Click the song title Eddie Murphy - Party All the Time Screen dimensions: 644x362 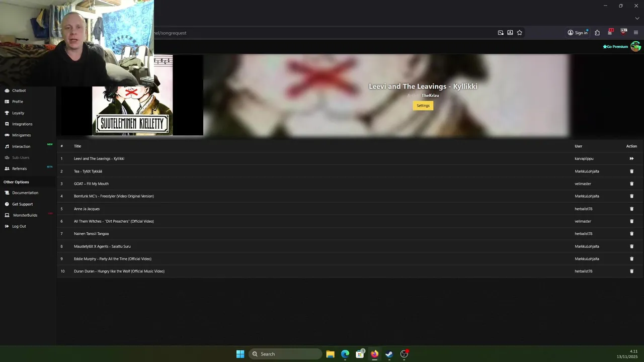coord(113,259)
